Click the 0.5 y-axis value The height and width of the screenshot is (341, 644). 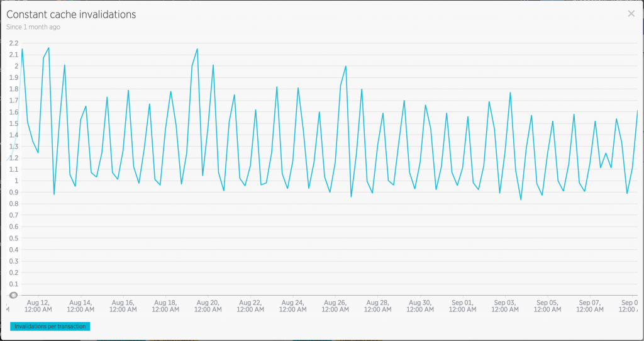pyautogui.click(x=14, y=238)
